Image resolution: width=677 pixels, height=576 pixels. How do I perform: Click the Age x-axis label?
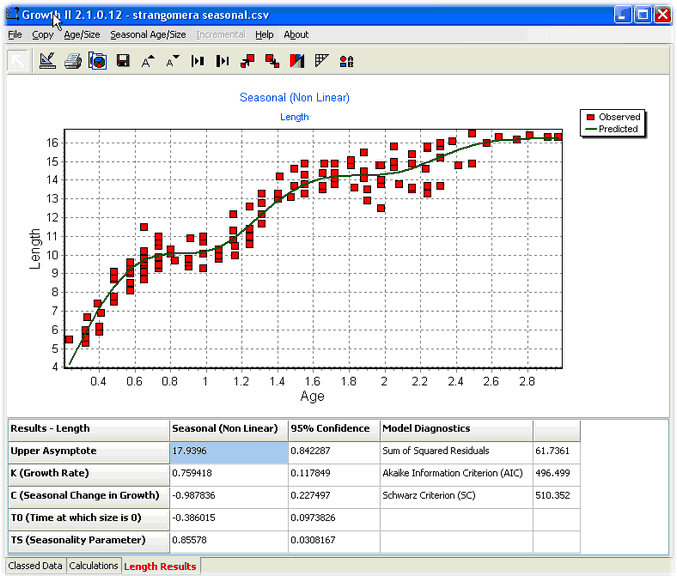click(312, 396)
